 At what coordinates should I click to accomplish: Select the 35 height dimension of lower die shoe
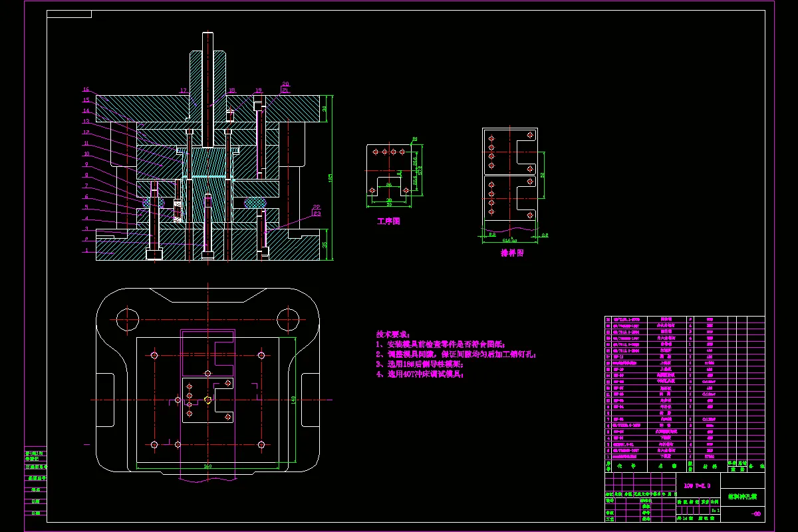325,245
